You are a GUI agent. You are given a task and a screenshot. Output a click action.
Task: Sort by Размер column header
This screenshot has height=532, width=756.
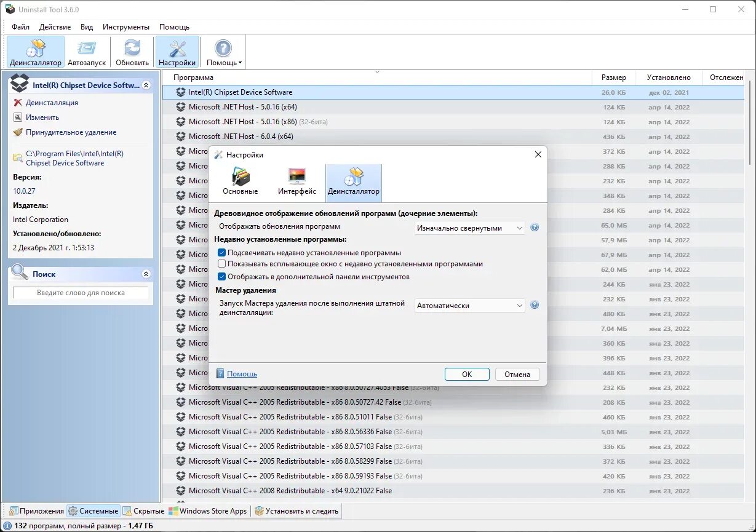(x=613, y=77)
